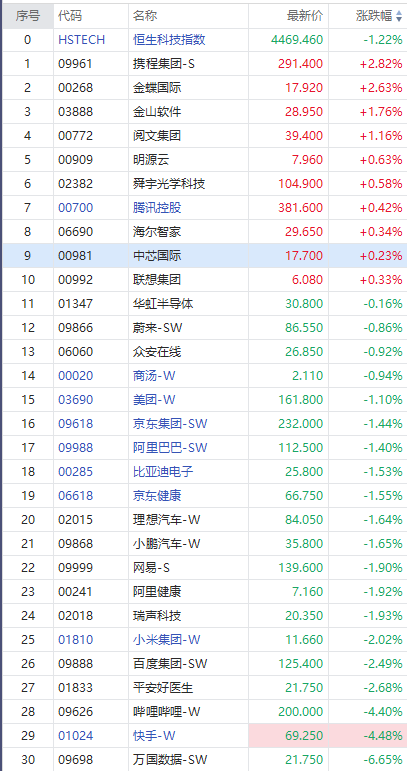This screenshot has height=771, width=407.
Task: Click 京东集团-SW stock name
Action: click(170, 424)
